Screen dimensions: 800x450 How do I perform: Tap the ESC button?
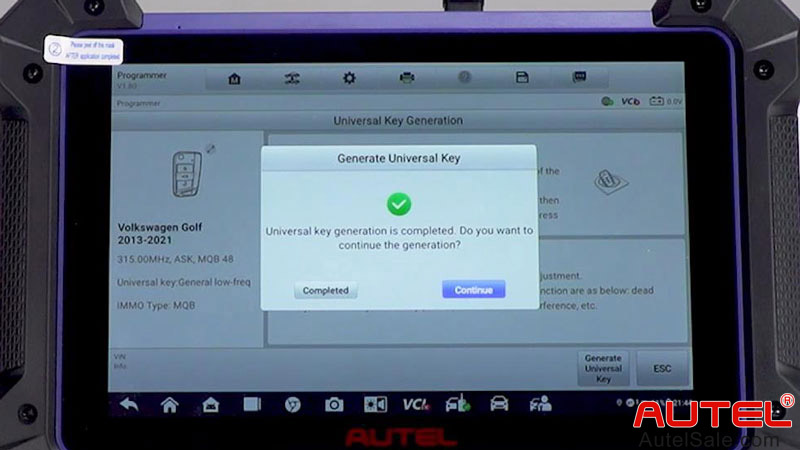(x=662, y=368)
